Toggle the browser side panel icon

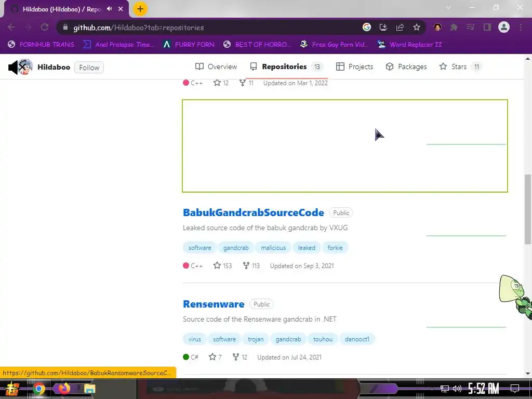tap(487, 27)
